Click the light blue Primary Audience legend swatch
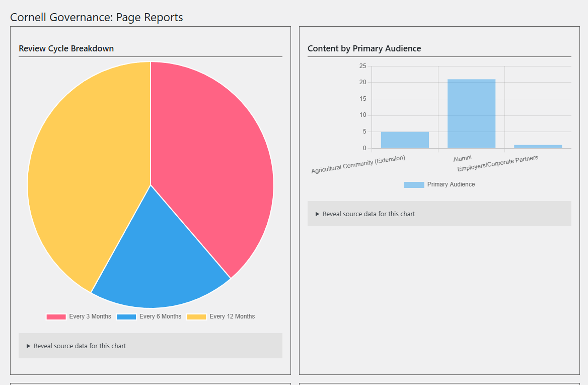The width and height of the screenshot is (588, 385). pos(414,184)
